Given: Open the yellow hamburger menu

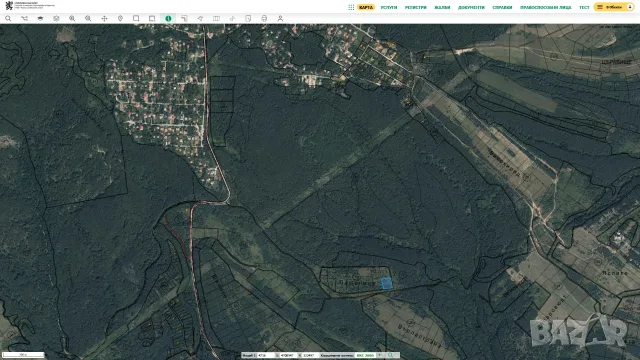Looking at the screenshot, I should click(600, 7).
